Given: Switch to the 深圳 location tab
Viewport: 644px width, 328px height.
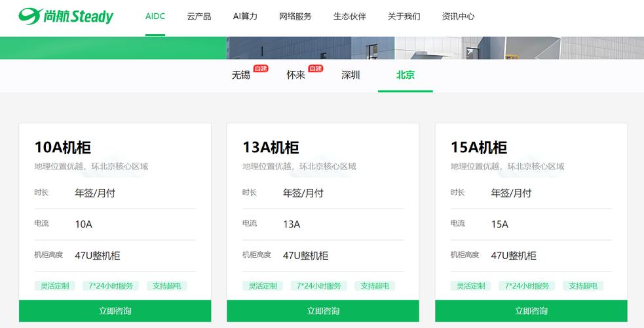Looking at the screenshot, I should pyautogui.click(x=350, y=75).
